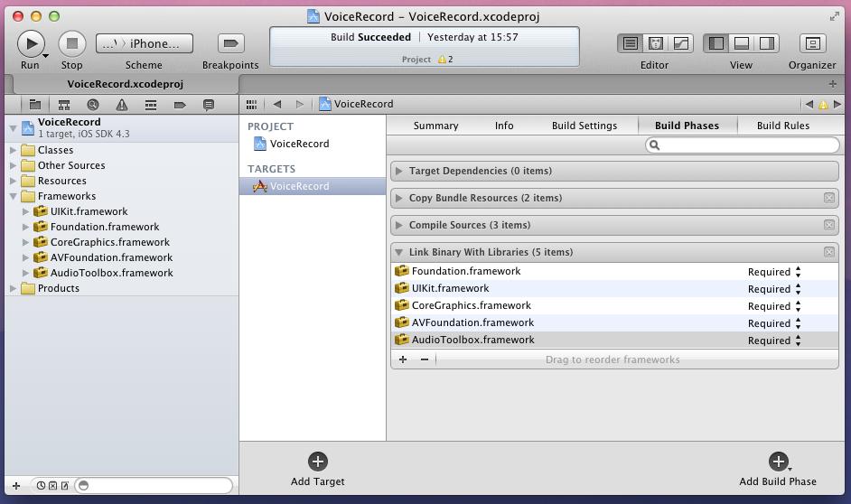This screenshot has width=851, height=504.
Task: Delete the Compile Sources phase
Action: pyautogui.click(x=829, y=225)
